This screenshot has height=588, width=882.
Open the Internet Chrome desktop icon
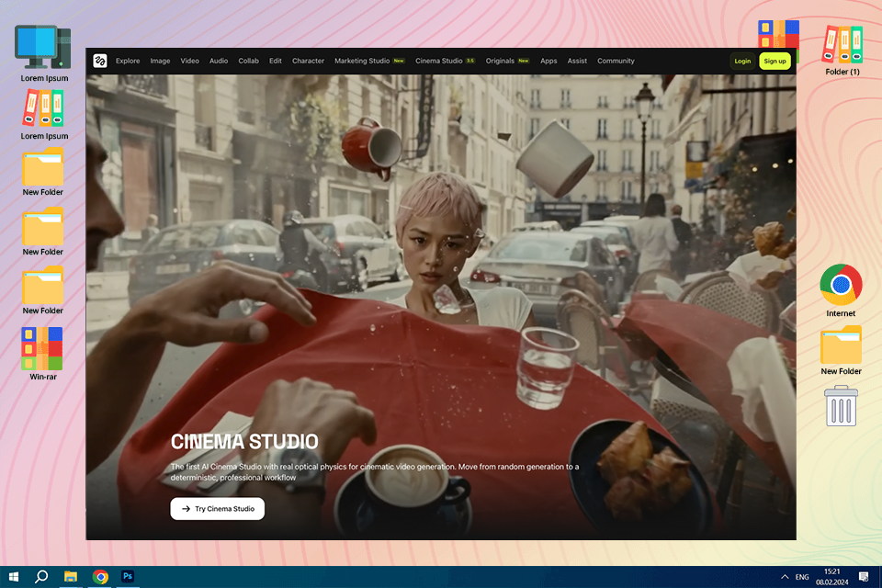tap(841, 290)
